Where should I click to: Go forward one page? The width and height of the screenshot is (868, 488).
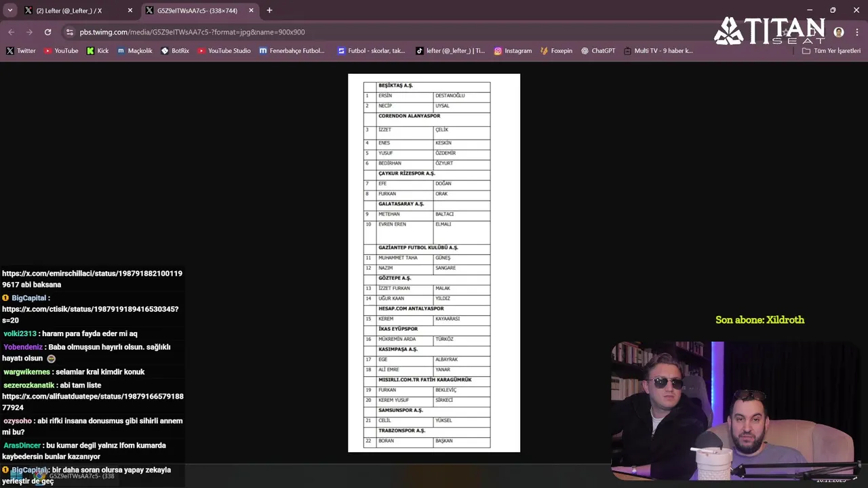coord(29,32)
